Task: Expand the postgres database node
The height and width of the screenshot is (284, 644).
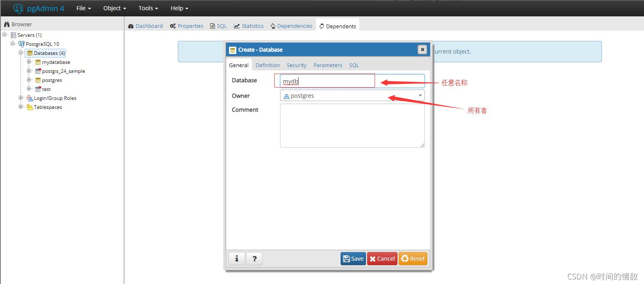Action: (29, 80)
